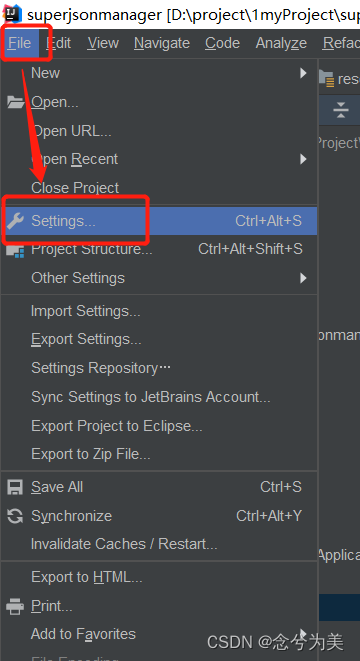
Task: Expand the Other Settings submenu arrow
Action: tap(303, 278)
